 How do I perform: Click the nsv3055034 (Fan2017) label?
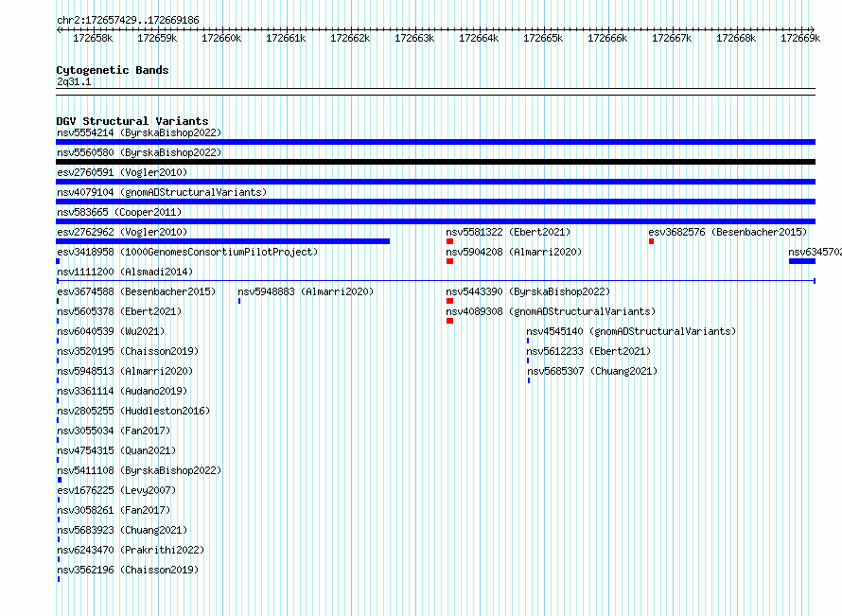click(114, 431)
